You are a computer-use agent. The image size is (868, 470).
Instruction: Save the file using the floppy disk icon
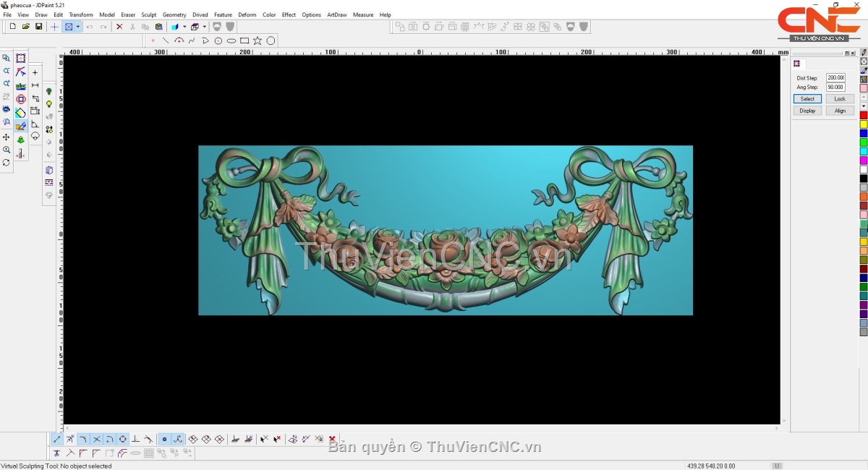[x=39, y=27]
